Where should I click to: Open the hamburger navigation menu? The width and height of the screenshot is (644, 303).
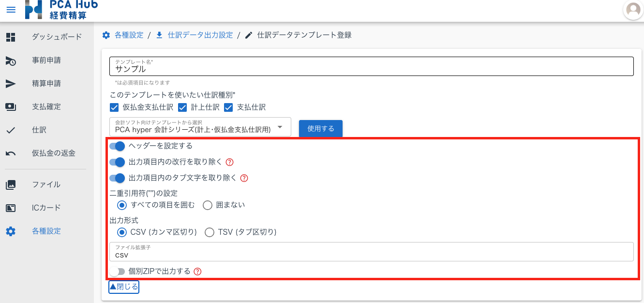11,10
